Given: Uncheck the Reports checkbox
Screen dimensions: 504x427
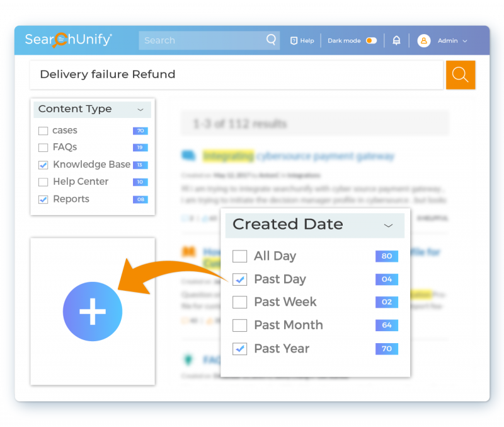Looking at the screenshot, I should pos(43,199).
